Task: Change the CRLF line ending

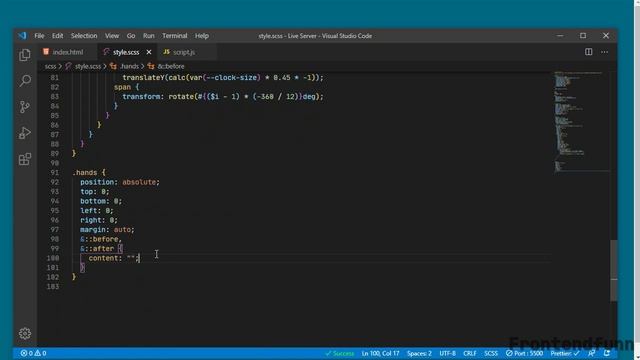Action: point(470,353)
